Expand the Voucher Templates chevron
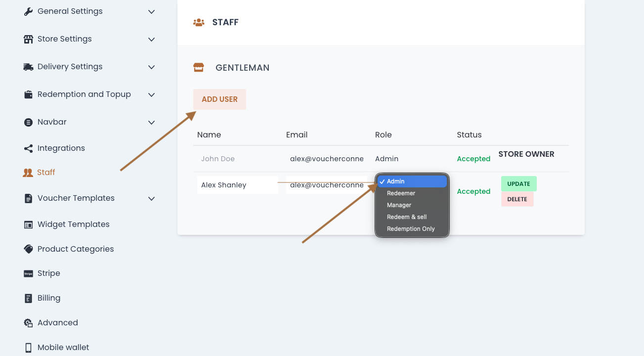The height and width of the screenshot is (356, 644). click(x=152, y=198)
